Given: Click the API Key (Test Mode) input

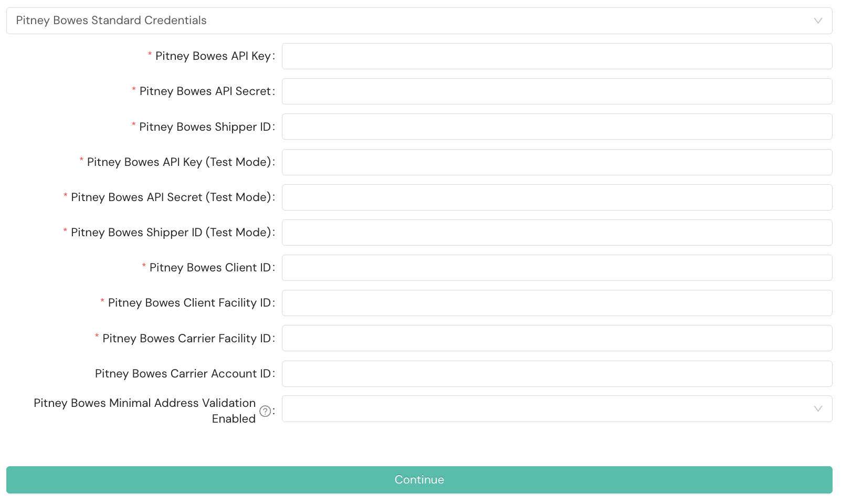Looking at the screenshot, I should (x=557, y=162).
